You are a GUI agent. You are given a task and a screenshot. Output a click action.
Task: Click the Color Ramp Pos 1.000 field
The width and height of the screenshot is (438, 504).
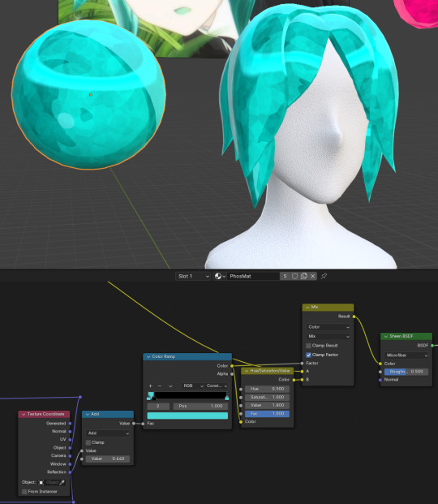200,406
